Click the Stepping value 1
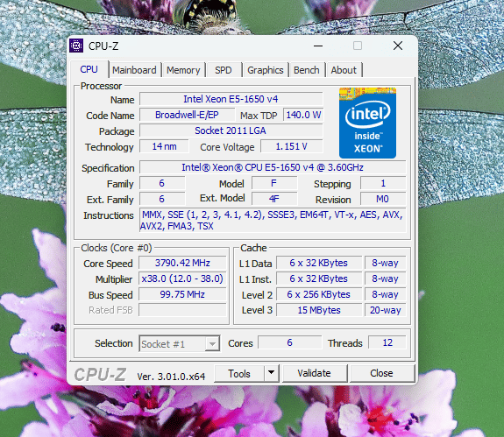This screenshot has height=437, width=504. click(x=383, y=183)
